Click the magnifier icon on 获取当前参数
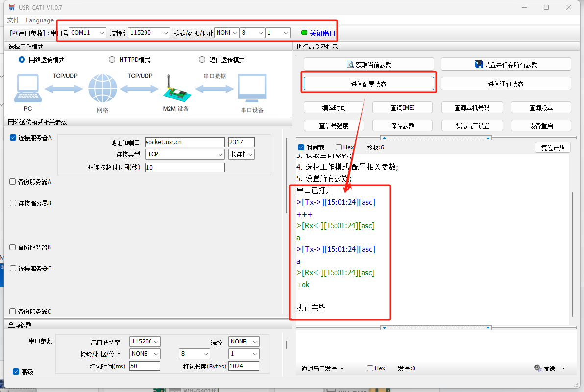 tap(350, 64)
